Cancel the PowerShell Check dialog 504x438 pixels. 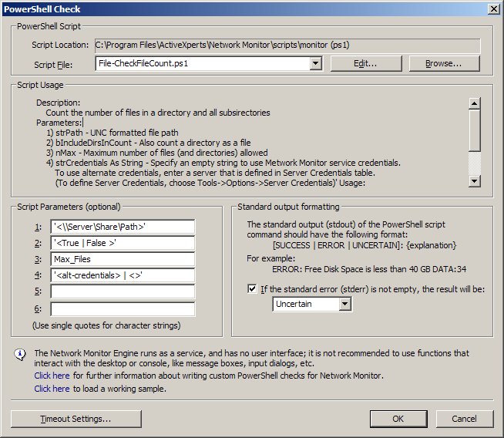tap(463, 419)
